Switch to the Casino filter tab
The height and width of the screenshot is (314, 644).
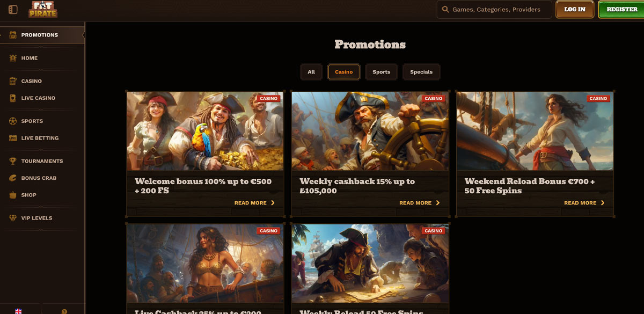coord(343,71)
